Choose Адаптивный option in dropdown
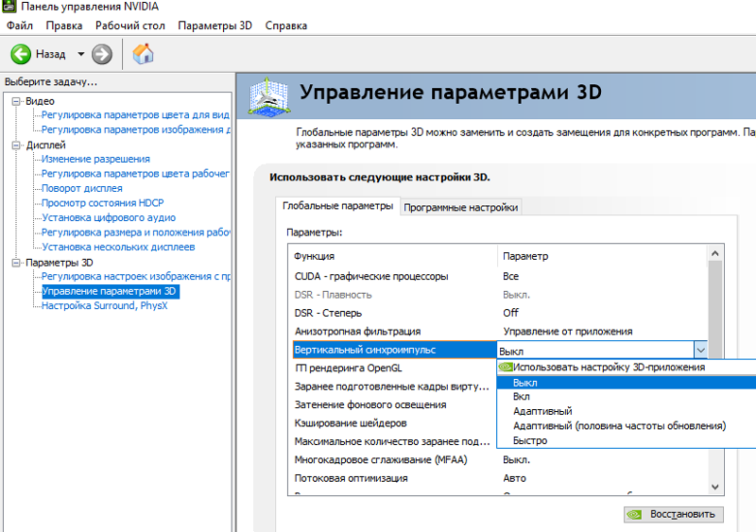Image resolution: width=756 pixels, height=532 pixels. pyautogui.click(x=626, y=411)
